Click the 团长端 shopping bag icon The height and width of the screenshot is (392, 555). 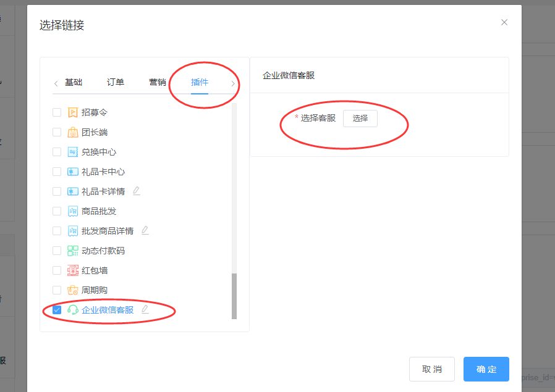[73, 132]
